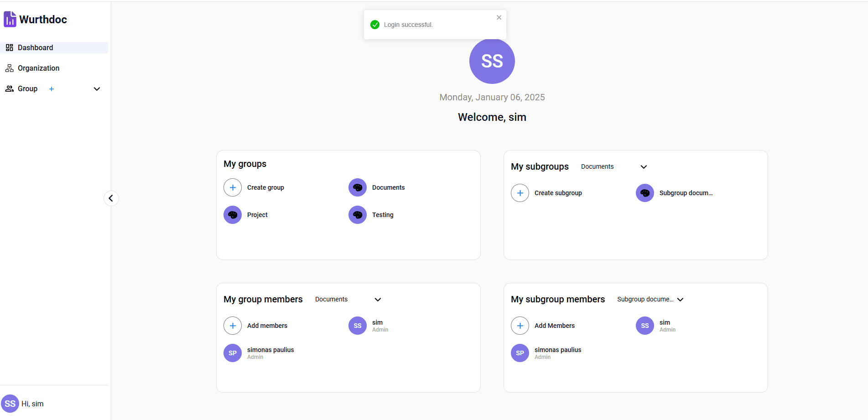
Task: Open the Documents group palette icon
Action: click(x=358, y=187)
